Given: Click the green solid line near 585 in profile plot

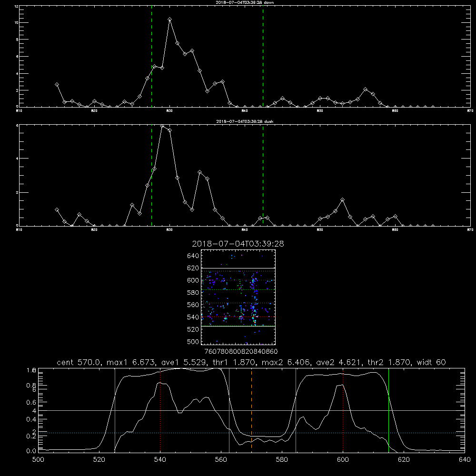Looking at the screenshot, I should [x=296, y=410].
